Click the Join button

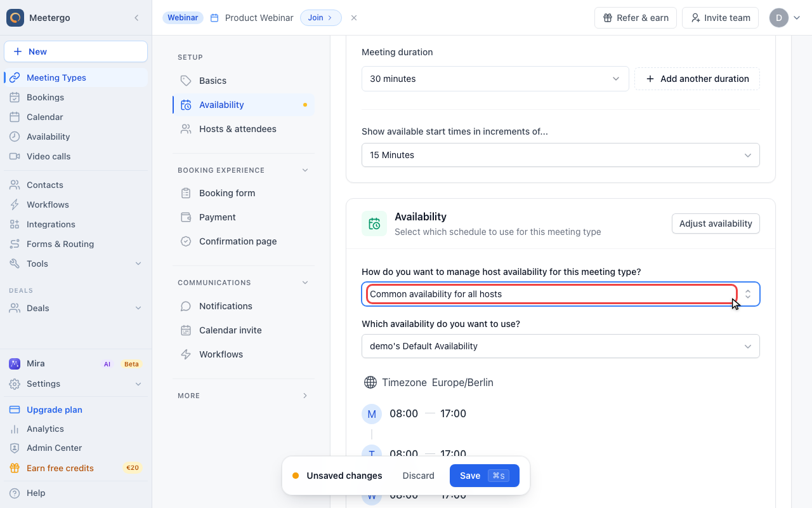click(x=321, y=18)
